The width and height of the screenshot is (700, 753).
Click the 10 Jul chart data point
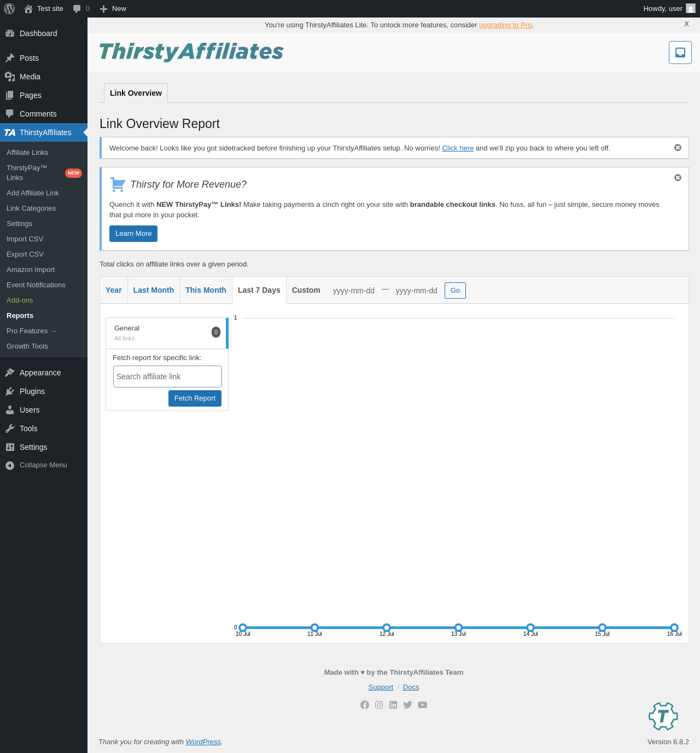(x=243, y=628)
